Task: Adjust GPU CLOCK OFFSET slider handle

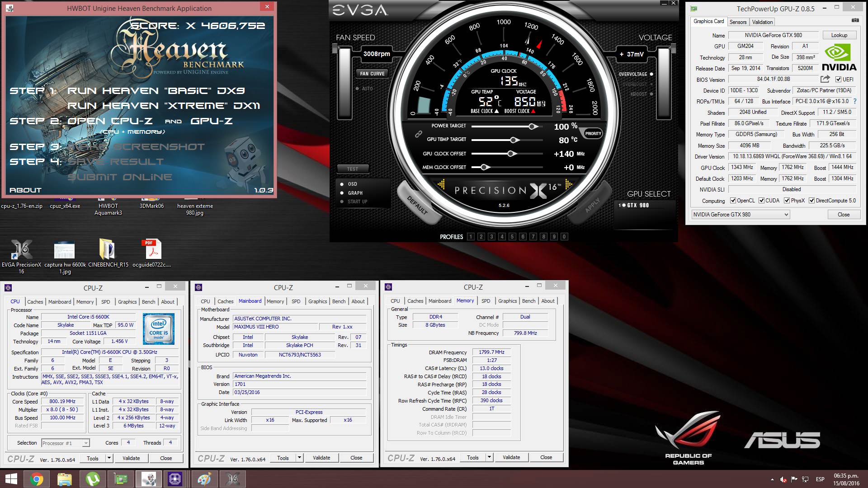Action: click(x=511, y=154)
